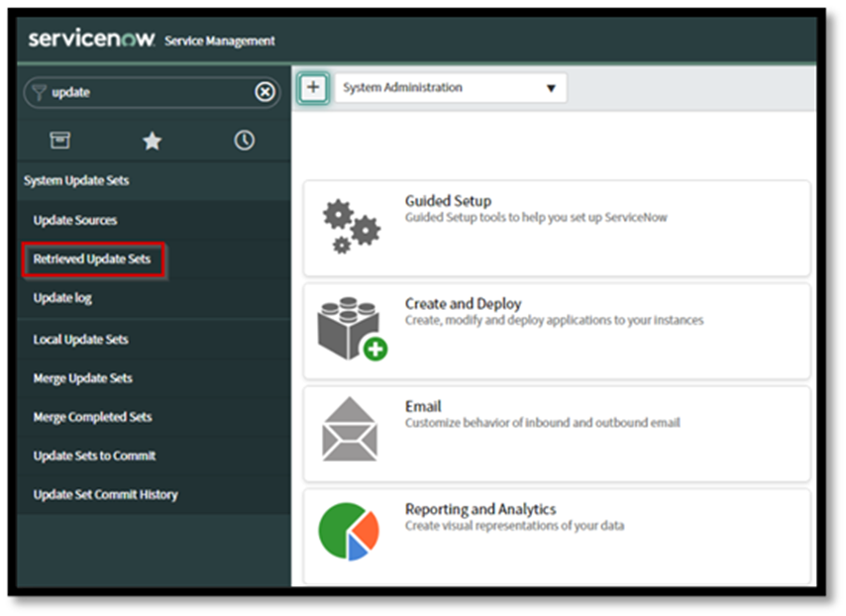Open the All Applications archive tab

[59, 141]
